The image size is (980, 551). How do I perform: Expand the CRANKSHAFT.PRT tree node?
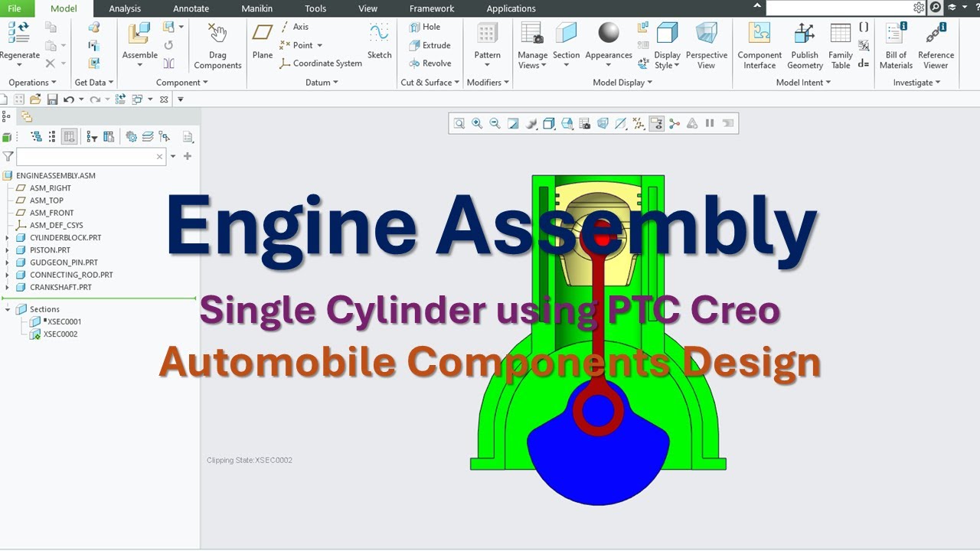[x=8, y=287]
